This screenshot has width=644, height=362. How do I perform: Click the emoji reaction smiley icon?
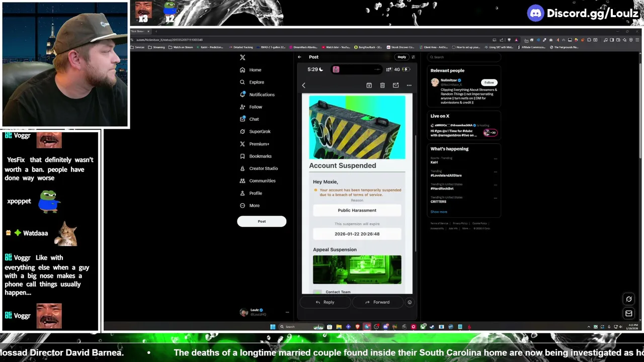click(410, 302)
